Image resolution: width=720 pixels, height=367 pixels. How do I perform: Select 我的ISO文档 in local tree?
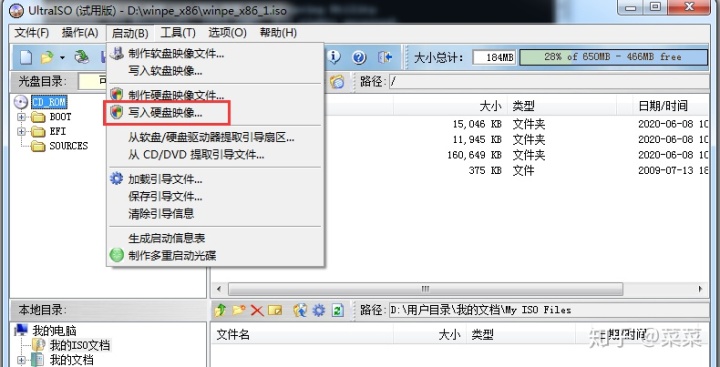point(80,345)
